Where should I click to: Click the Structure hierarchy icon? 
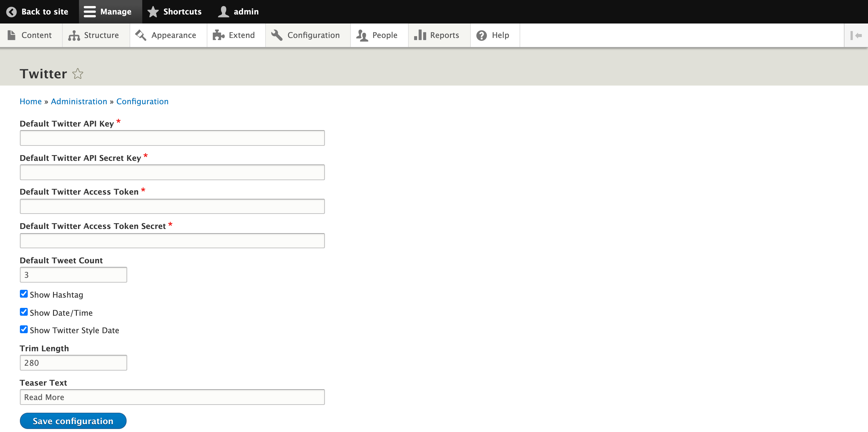[74, 35]
